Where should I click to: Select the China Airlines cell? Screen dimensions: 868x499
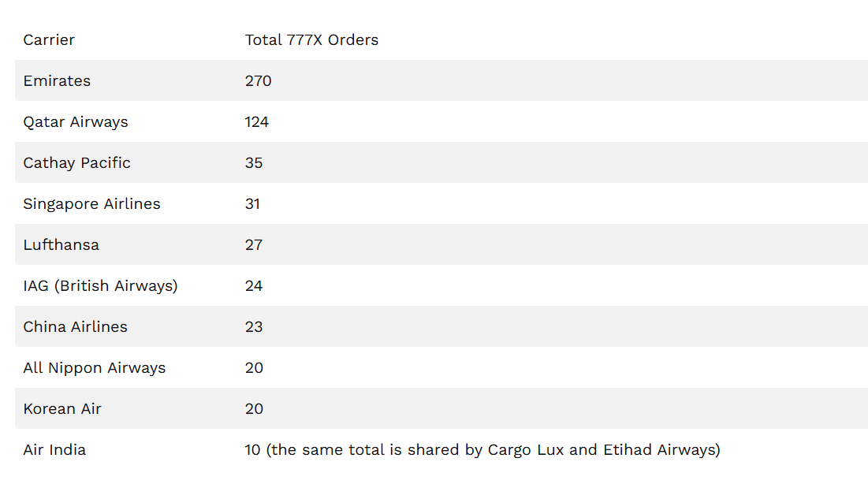(x=75, y=327)
